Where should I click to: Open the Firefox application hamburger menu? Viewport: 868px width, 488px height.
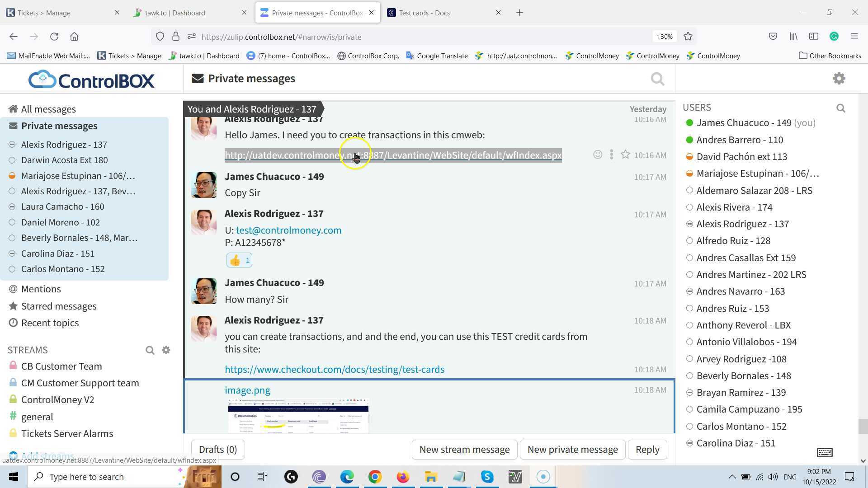pyautogui.click(x=854, y=37)
